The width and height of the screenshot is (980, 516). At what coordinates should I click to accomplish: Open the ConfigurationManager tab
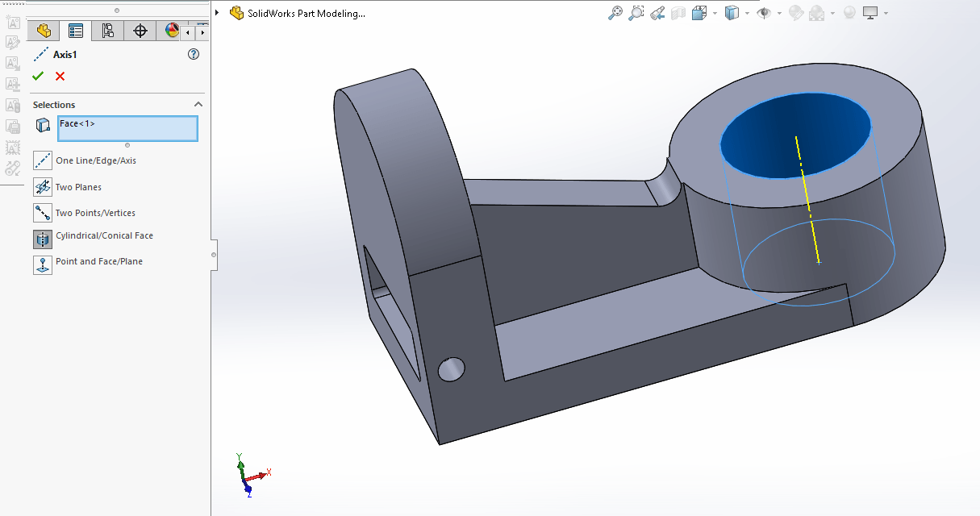pyautogui.click(x=107, y=31)
